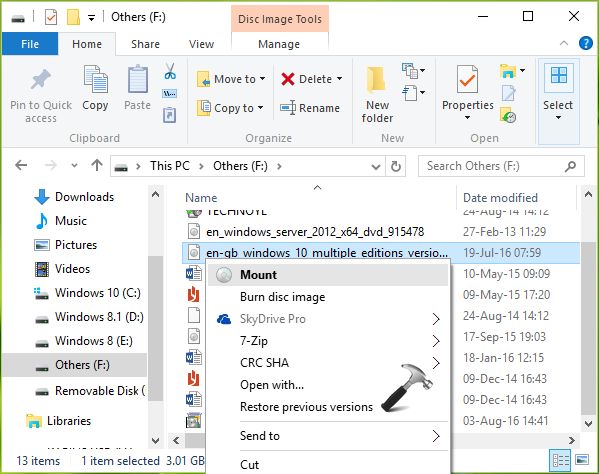This screenshot has width=599, height=474.
Task: Collapse the ribbon with the chevron
Action: click(x=564, y=43)
